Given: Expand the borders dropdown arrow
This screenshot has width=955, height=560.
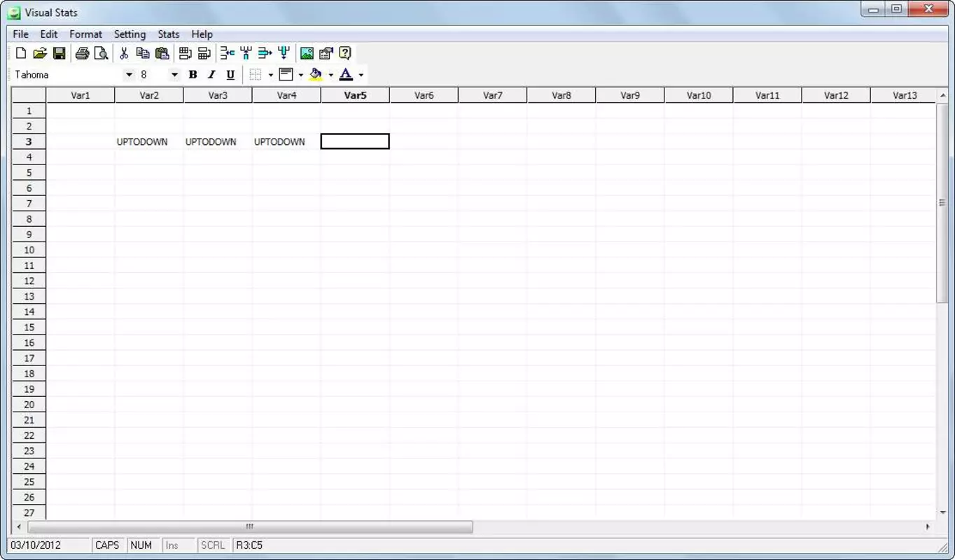Looking at the screenshot, I should point(271,75).
